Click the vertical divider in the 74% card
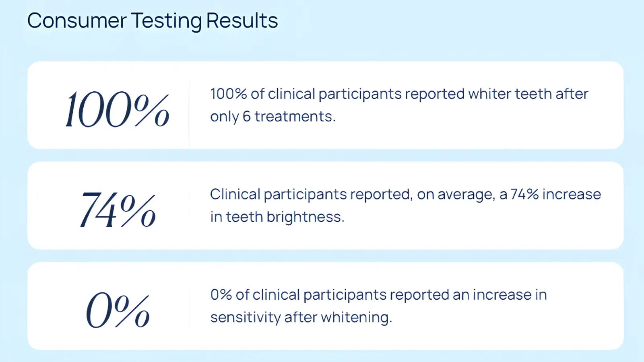644x362 pixels. pyautogui.click(x=189, y=206)
